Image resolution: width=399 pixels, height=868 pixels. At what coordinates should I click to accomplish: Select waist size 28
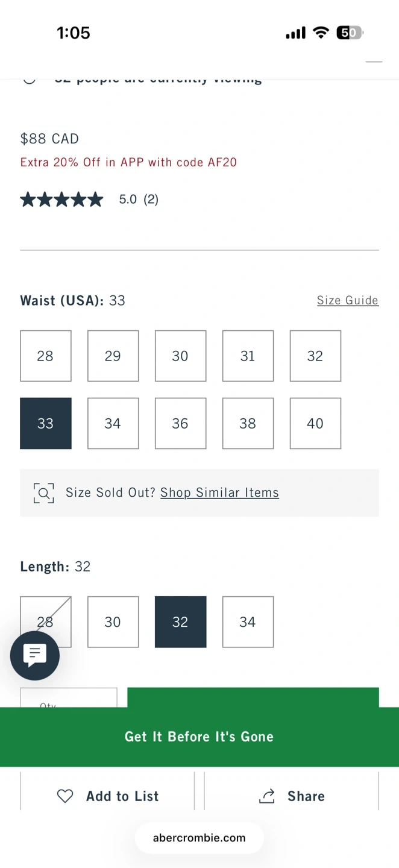(46, 356)
